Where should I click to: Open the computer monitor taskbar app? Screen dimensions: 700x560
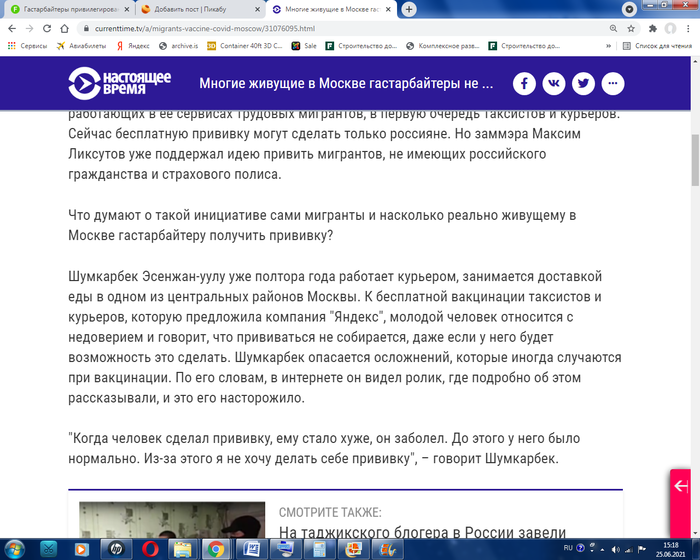[285, 549]
